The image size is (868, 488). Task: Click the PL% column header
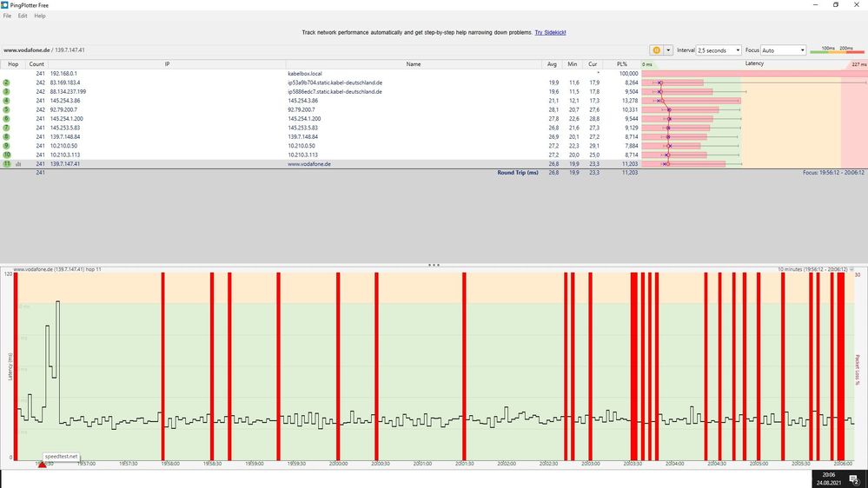621,64
